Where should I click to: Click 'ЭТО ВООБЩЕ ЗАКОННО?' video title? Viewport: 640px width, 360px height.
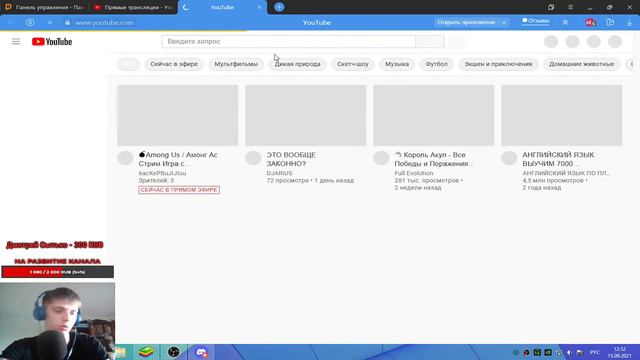click(x=291, y=159)
